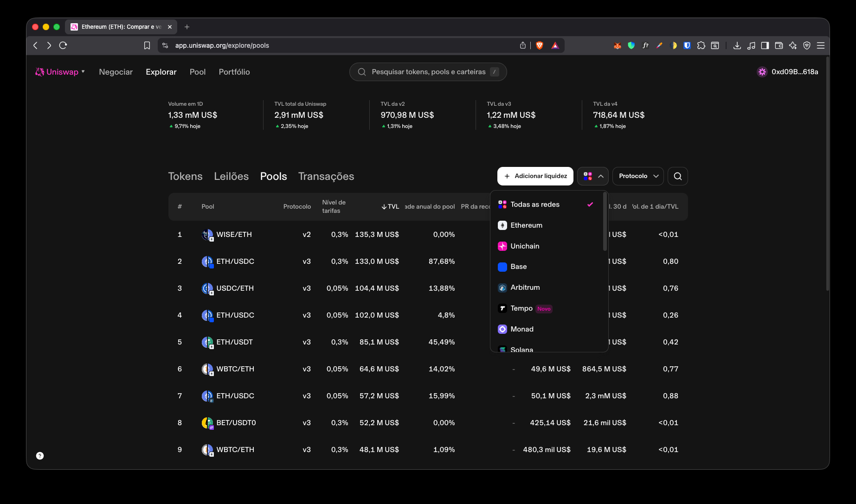Click ETH/USDT pool token icon
Screen dimensions: 856x504
207,342
